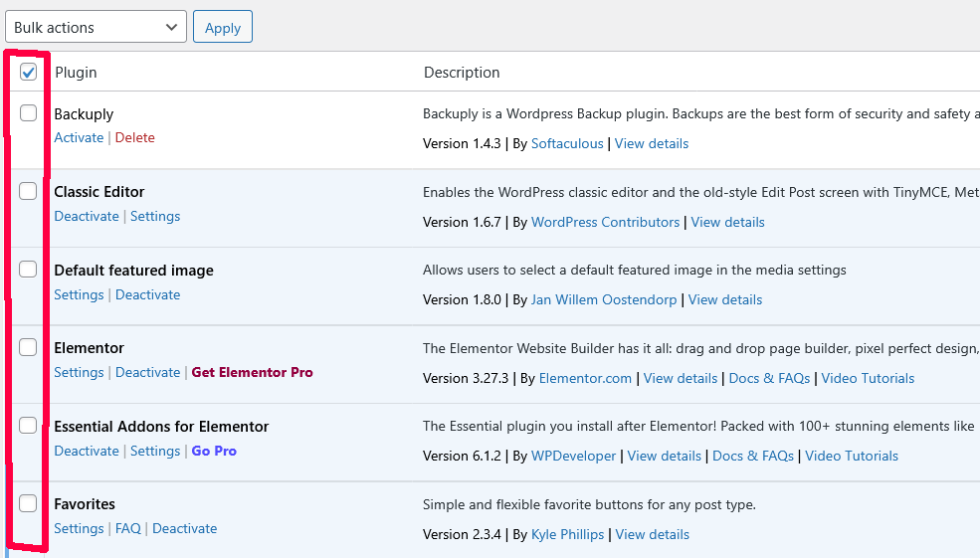Click Get Elementor Pro link
This screenshot has height=558, width=980.
pyautogui.click(x=252, y=372)
